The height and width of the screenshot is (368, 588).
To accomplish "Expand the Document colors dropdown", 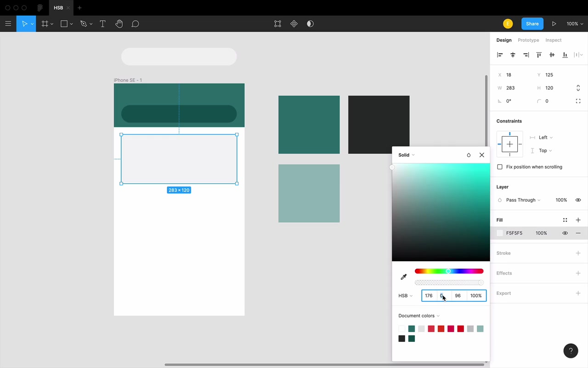I will point(419,316).
